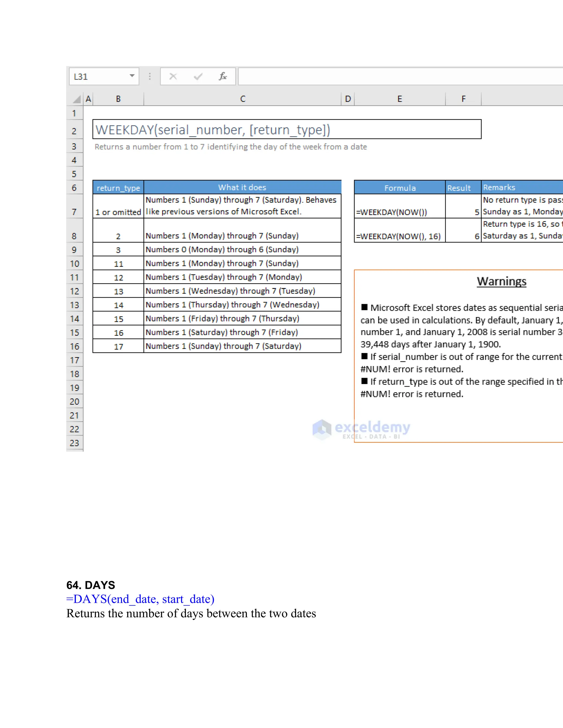The height and width of the screenshot is (728, 563).
Task: Click the =DAYS(end_date, start_date) syntax text
Action: coord(140,599)
